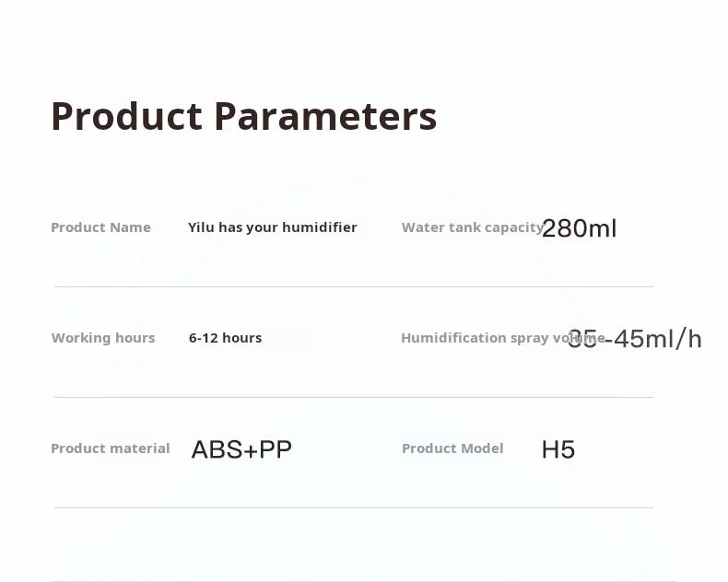Image resolution: width=728 pixels, height=582 pixels.
Task: Select the Product Name label
Action: [100, 227]
